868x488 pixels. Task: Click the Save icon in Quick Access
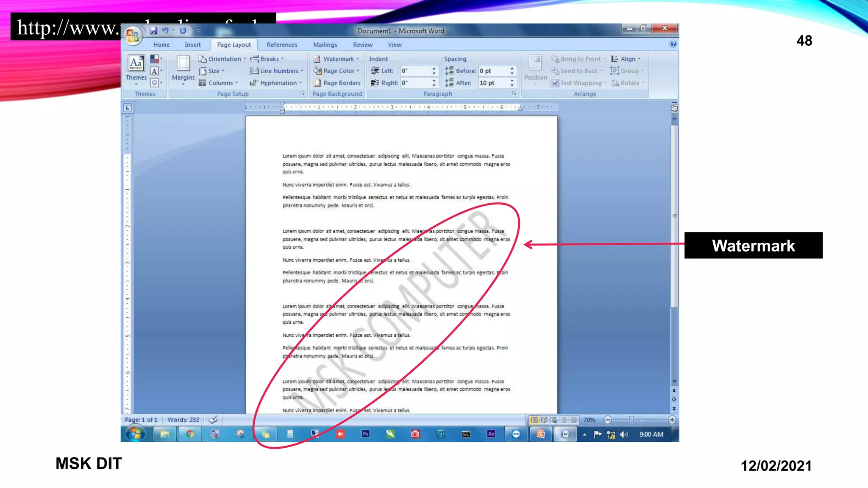coord(153,30)
